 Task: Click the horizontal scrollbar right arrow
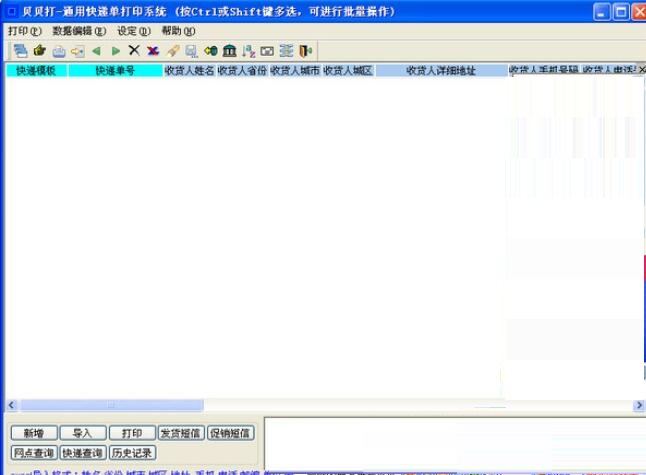(x=639, y=405)
